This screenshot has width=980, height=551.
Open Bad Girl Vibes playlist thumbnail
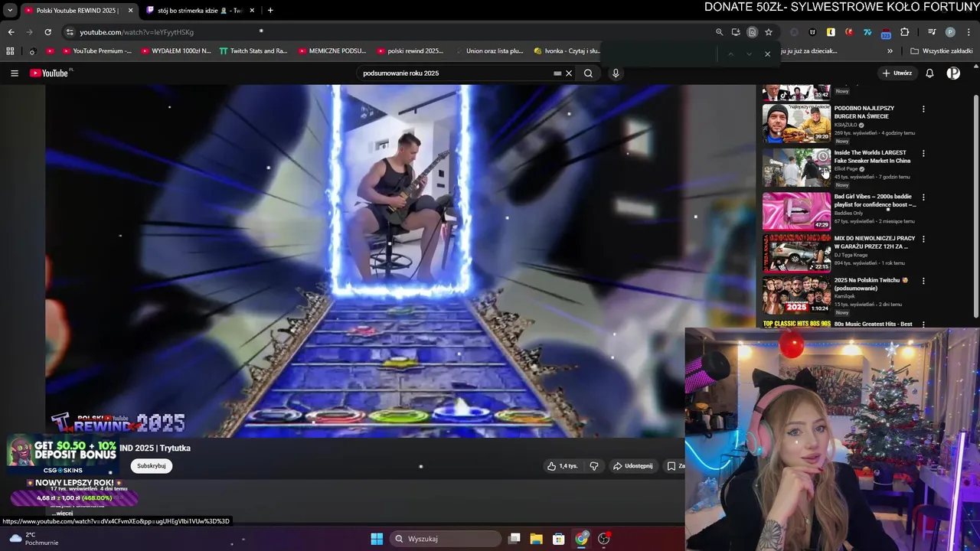click(x=796, y=210)
